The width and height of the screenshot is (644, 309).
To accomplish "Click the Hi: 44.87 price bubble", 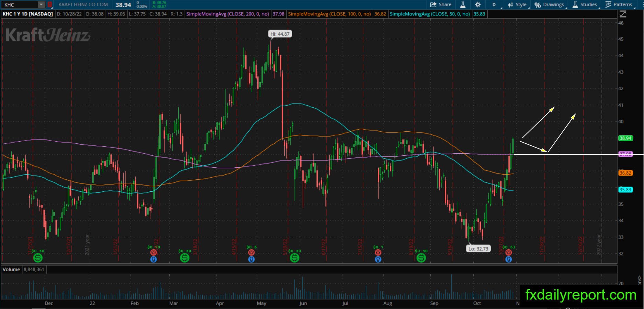I will tap(280, 34).
